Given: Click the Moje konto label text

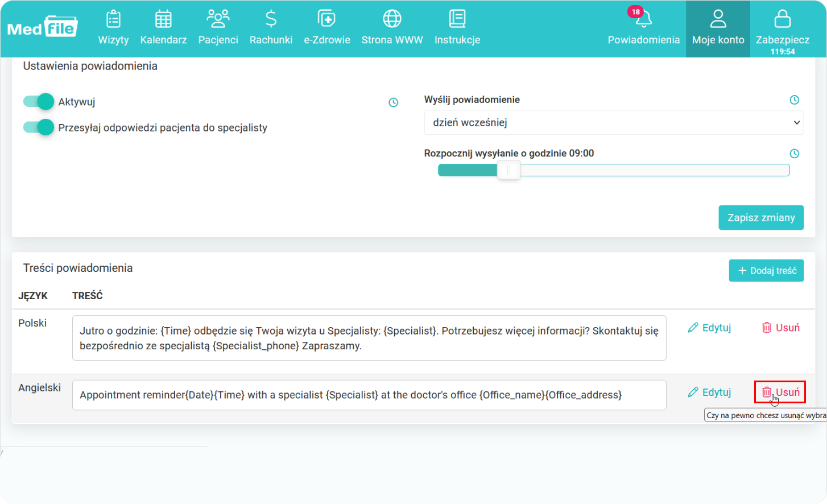Looking at the screenshot, I should [718, 40].
